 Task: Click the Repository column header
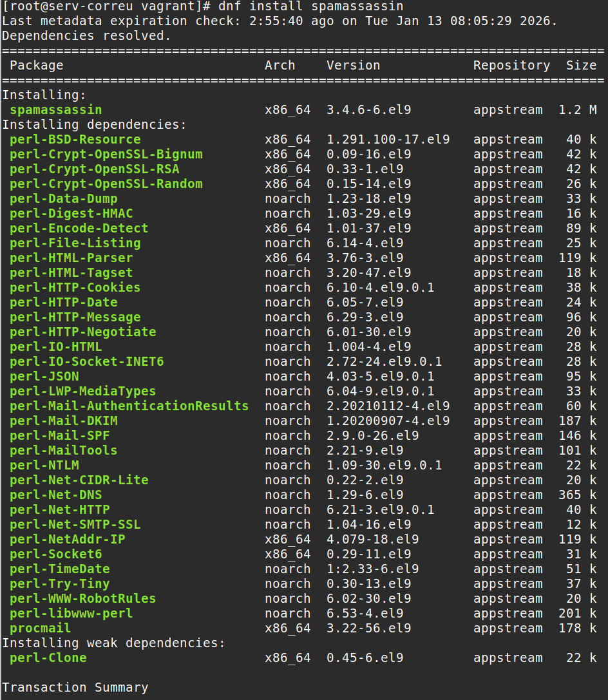511,65
